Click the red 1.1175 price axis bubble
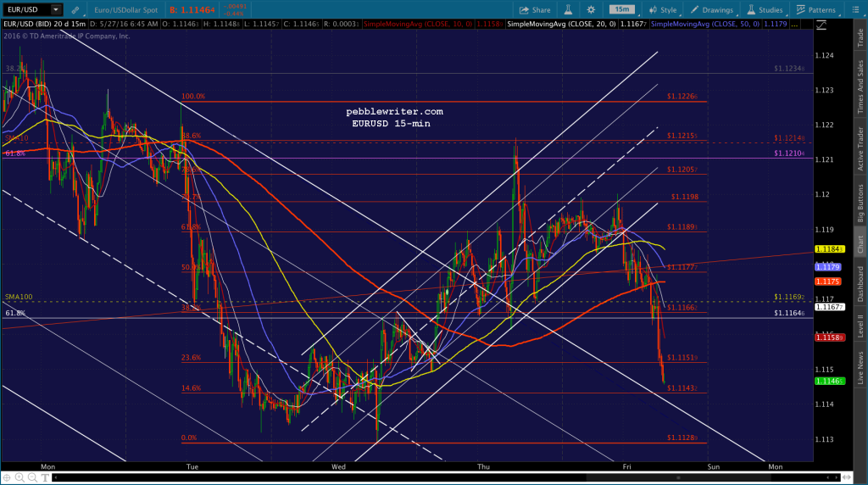868x485 pixels. [828, 282]
